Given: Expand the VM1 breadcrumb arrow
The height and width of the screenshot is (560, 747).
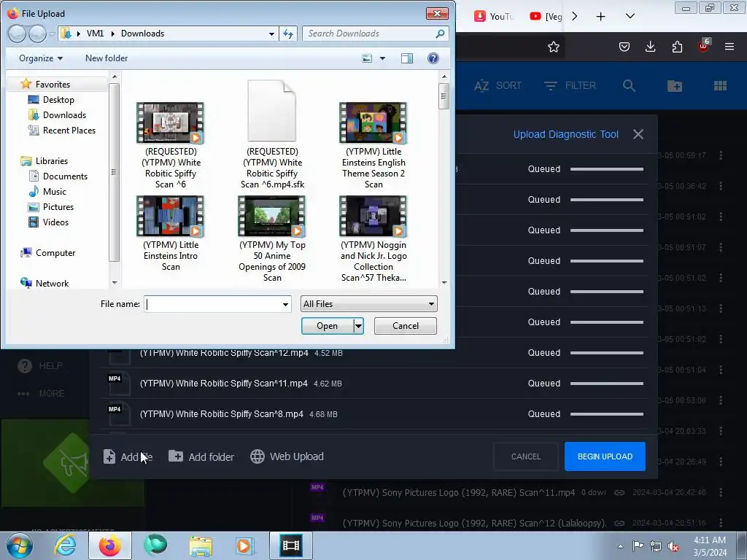Looking at the screenshot, I should [112, 34].
